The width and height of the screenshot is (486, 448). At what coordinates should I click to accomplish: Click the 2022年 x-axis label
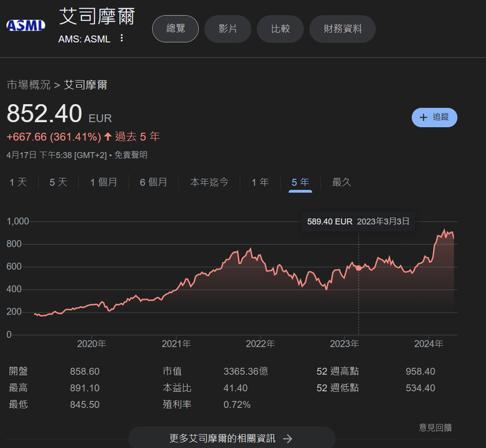tap(260, 344)
